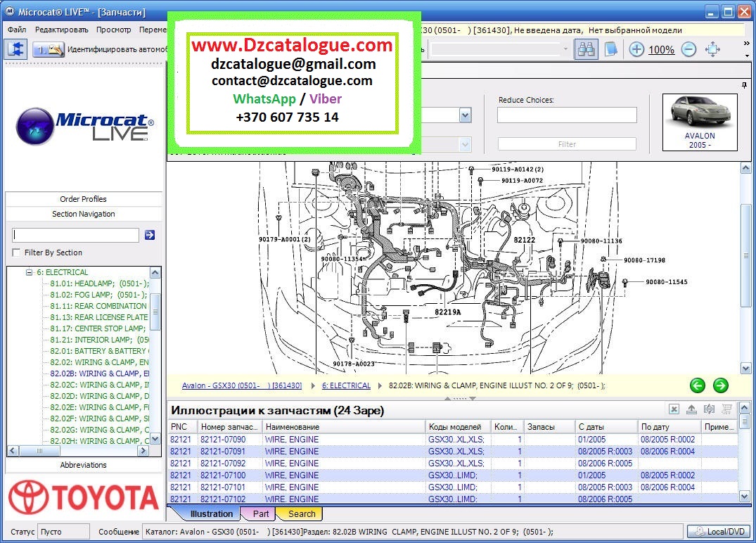Select 82.02H: WIRING & CLAMP section
Image resolution: width=756 pixels, height=543 pixels.
[99, 441]
